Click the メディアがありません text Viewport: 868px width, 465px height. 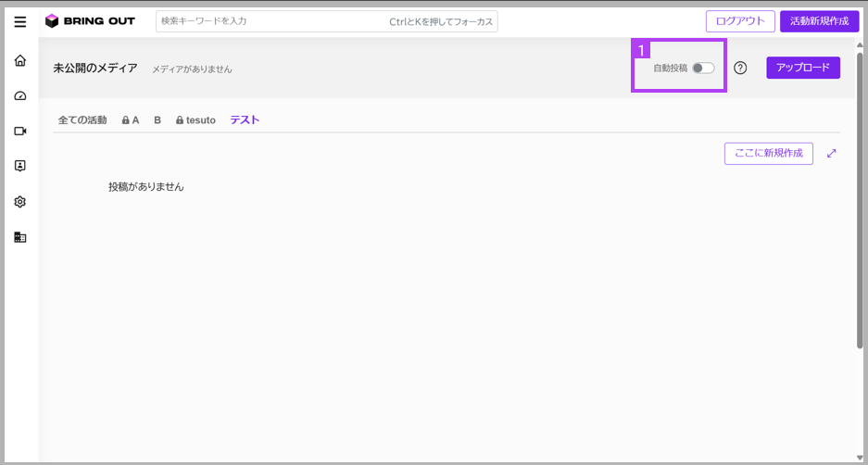(x=192, y=69)
